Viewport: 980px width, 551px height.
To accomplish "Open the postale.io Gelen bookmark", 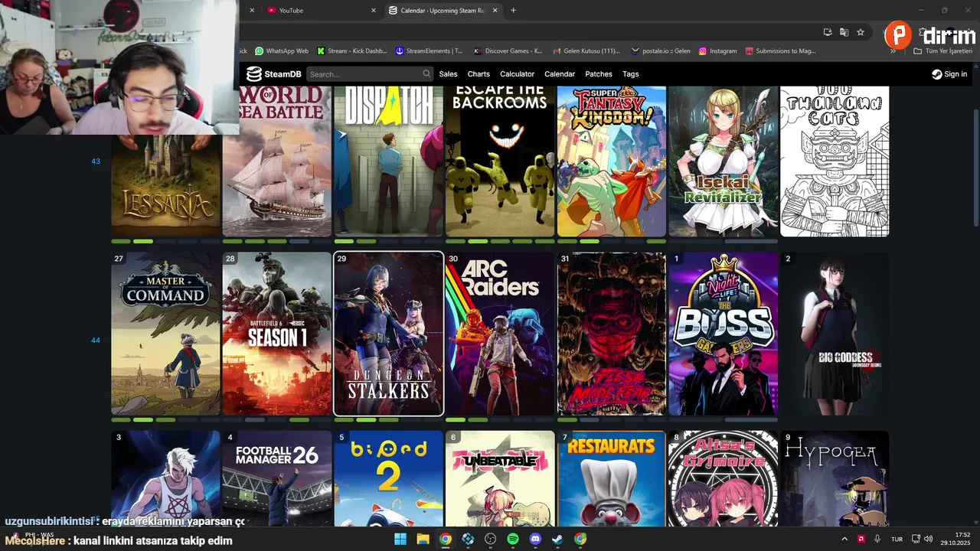I will [661, 51].
